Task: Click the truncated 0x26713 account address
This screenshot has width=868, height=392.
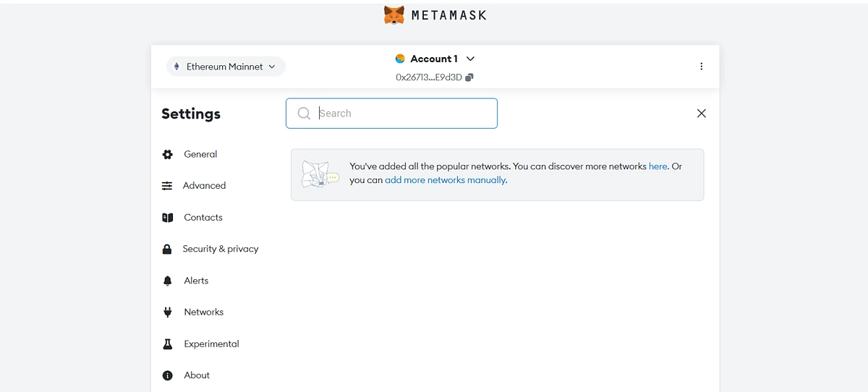Action: click(428, 77)
